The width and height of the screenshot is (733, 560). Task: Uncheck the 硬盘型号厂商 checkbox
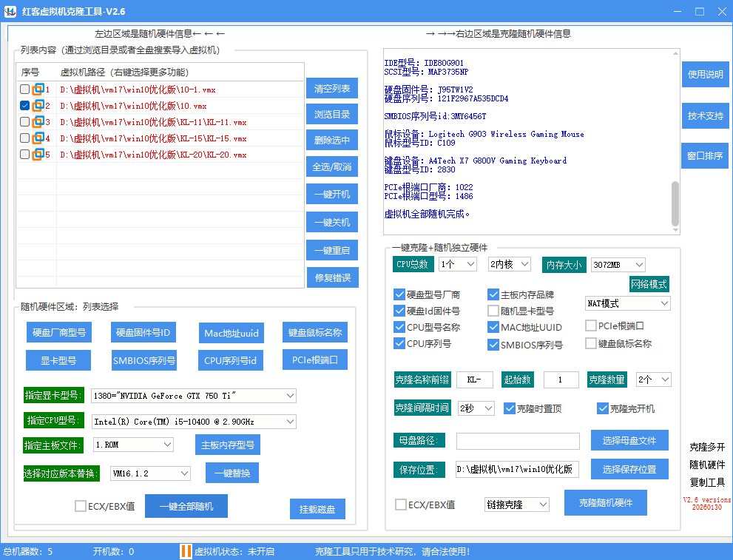tap(398, 293)
